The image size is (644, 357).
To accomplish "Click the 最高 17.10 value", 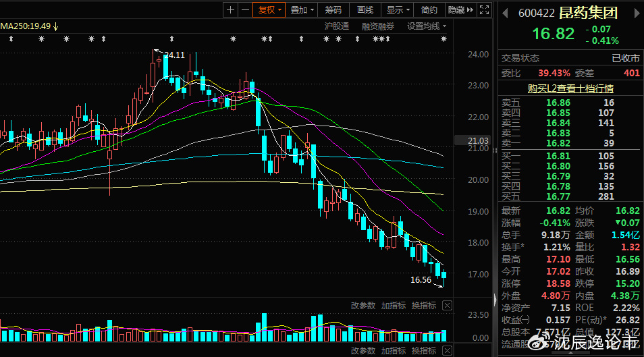I will [558, 259].
